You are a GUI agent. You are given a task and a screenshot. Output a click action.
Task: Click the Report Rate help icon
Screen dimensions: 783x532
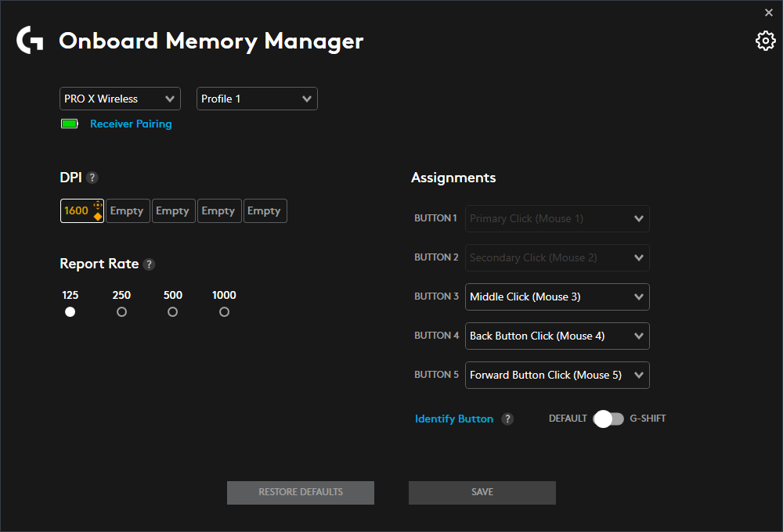pos(149,264)
